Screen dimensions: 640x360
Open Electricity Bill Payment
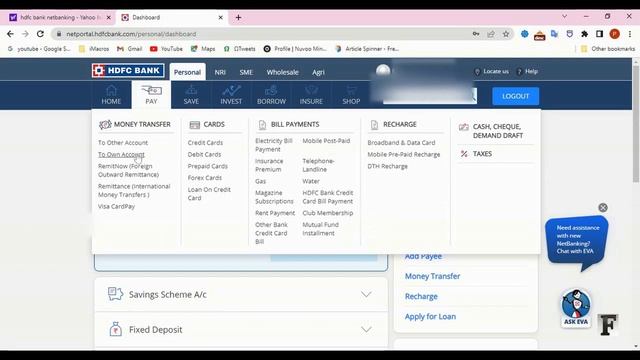[x=273, y=145]
